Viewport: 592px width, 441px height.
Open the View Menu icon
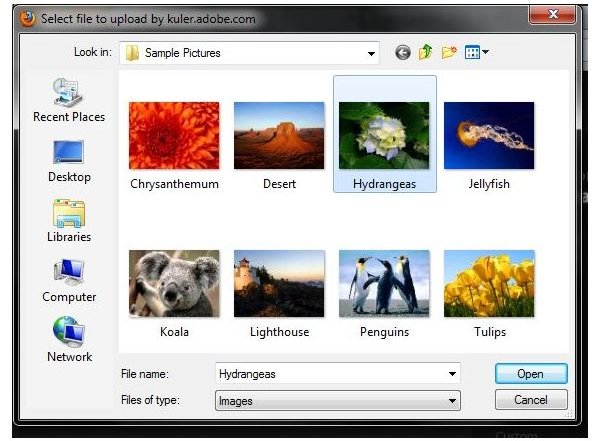tap(476, 52)
